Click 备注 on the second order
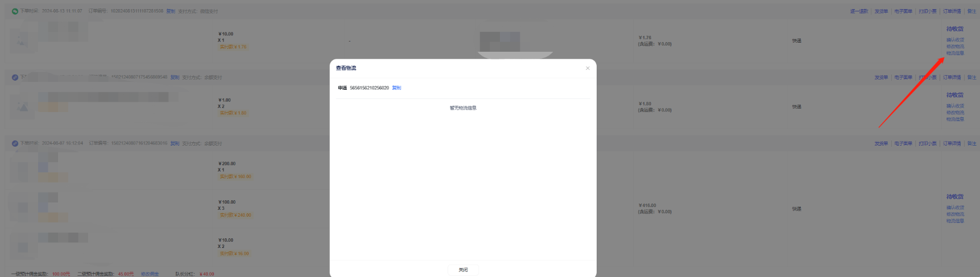 point(971,77)
